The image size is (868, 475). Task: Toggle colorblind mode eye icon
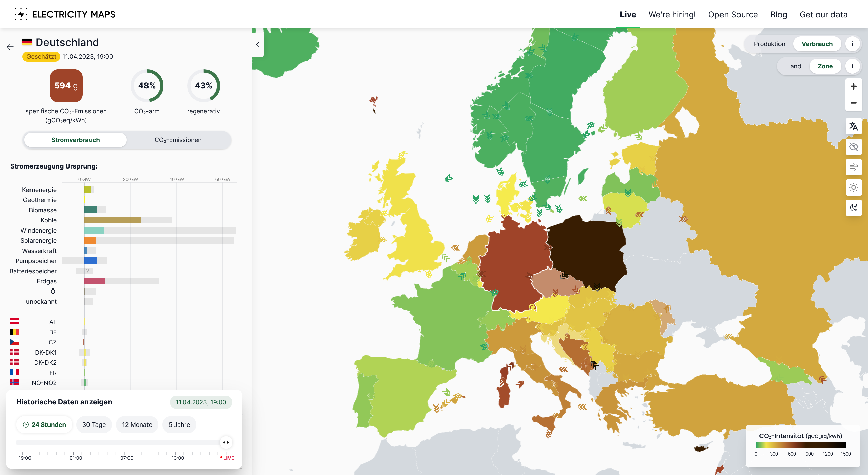tap(853, 147)
